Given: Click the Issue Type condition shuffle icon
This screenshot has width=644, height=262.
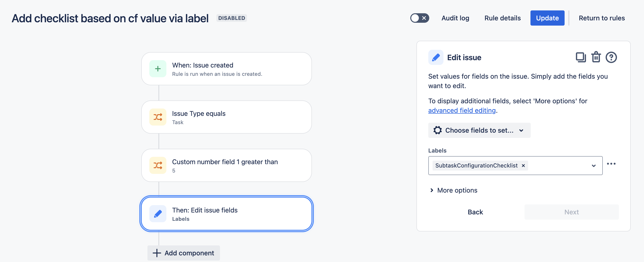Looking at the screenshot, I should 158,117.
